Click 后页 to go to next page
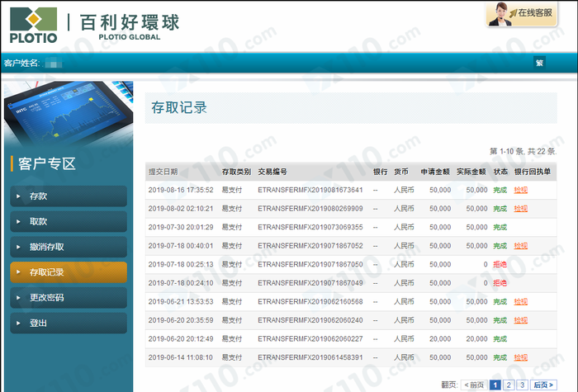 (543, 385)
